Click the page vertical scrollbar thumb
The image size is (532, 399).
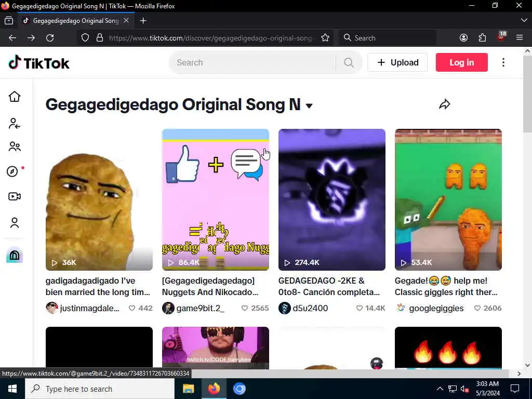[x=527, y=95]
